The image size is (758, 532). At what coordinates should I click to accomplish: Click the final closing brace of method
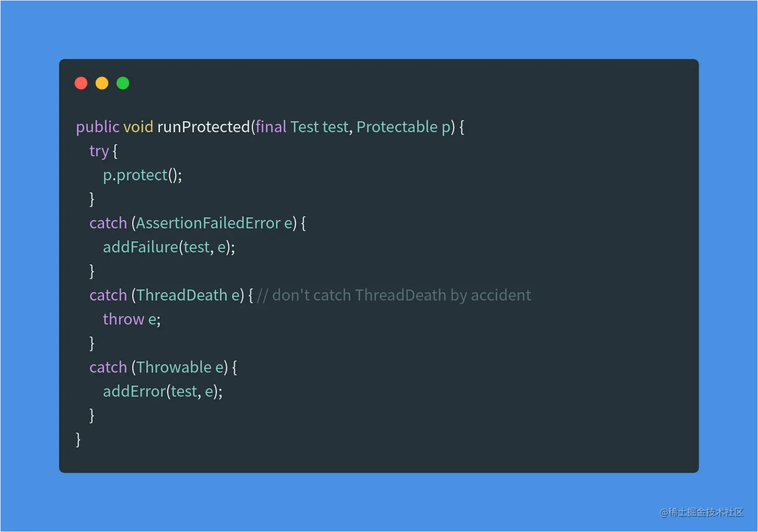78,440
